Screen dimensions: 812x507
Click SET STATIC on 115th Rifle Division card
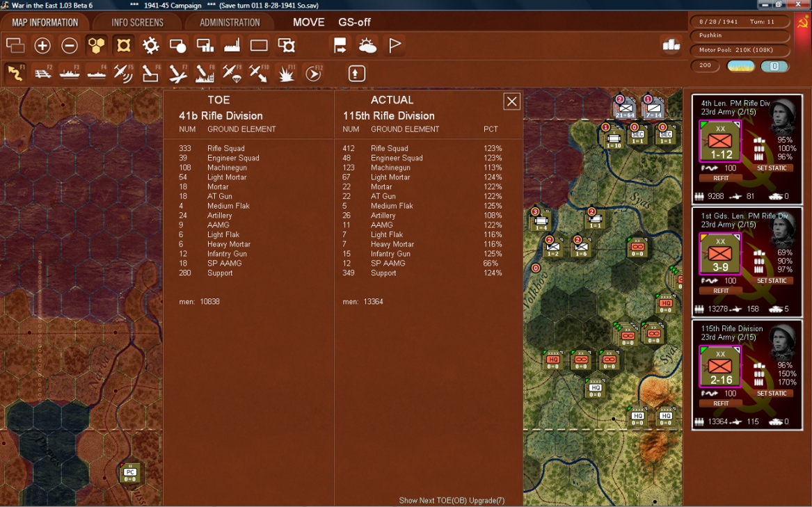coord(772,393)
